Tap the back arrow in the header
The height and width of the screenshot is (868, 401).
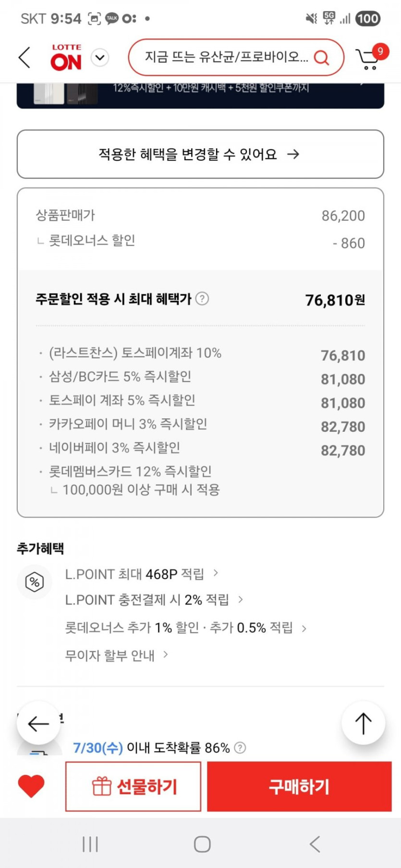24,58
